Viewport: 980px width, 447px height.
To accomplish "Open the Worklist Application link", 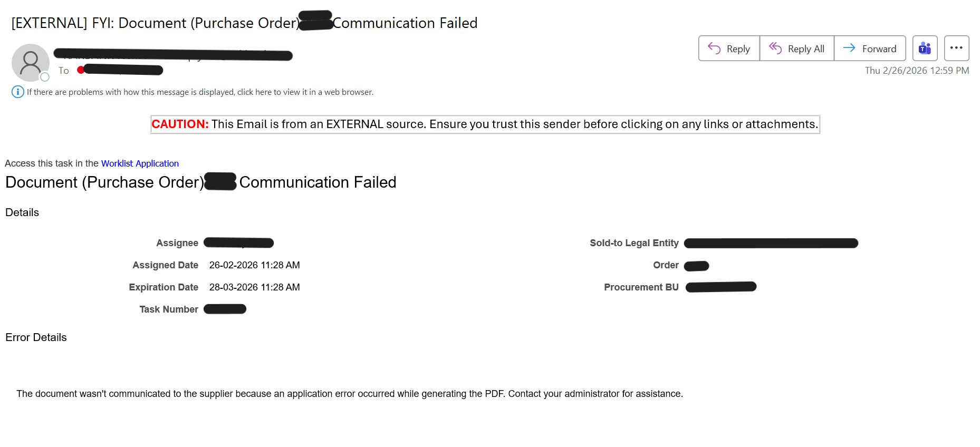I will pyautogui.click(x=140, y=163).
